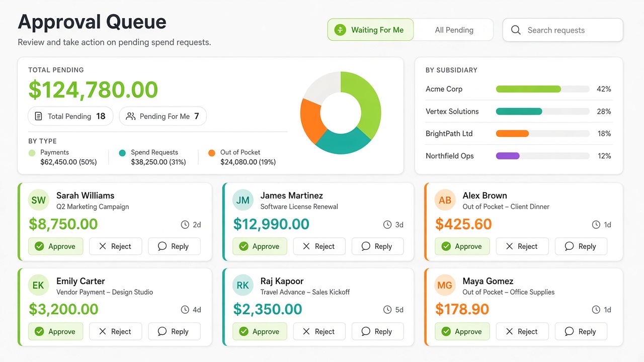
Task: Switch to the All Pending tab
Action: pyautogui.click(x=454, y=30)
